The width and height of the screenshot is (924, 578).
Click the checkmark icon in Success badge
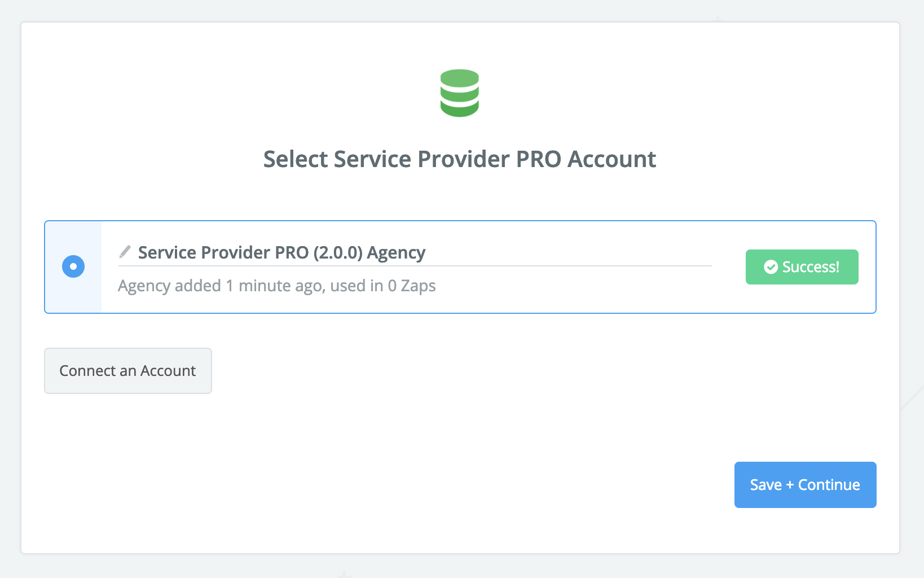pyautogui.click(x=771, y=267)
